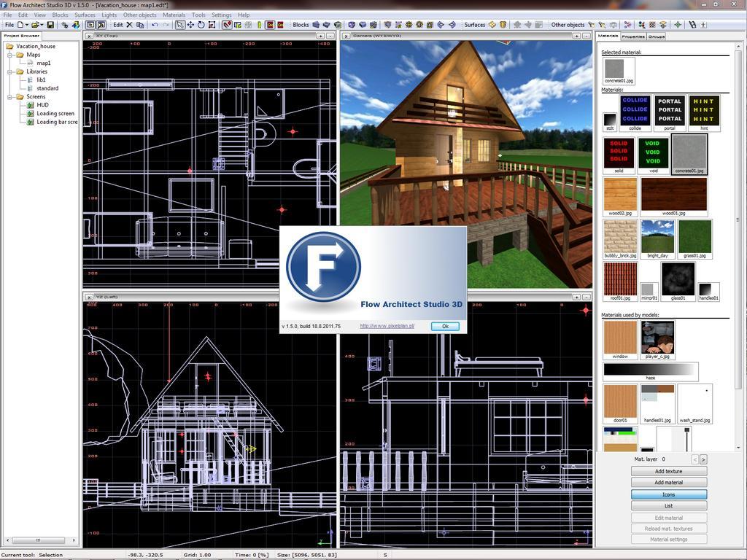The image size is (747, 560).
Task: Select the Scale tool icon
Action: (212, 25)
